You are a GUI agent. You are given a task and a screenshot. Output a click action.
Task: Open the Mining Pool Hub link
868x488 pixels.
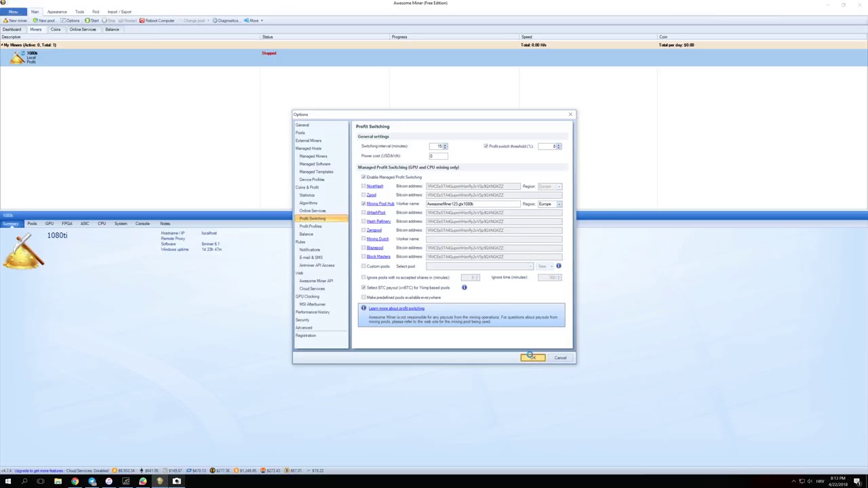(x=380, y=204)
